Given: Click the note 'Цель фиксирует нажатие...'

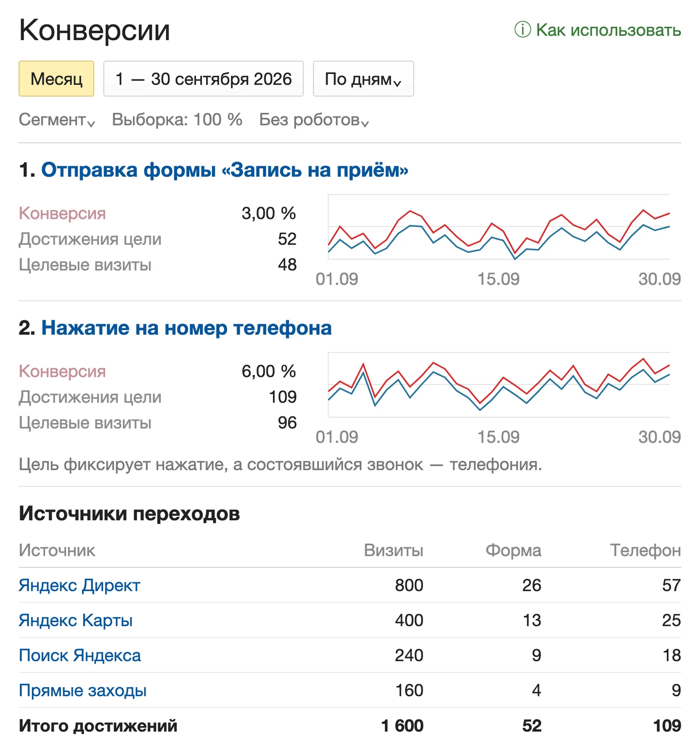Looking at the screenshot, I should click(280, 464).
